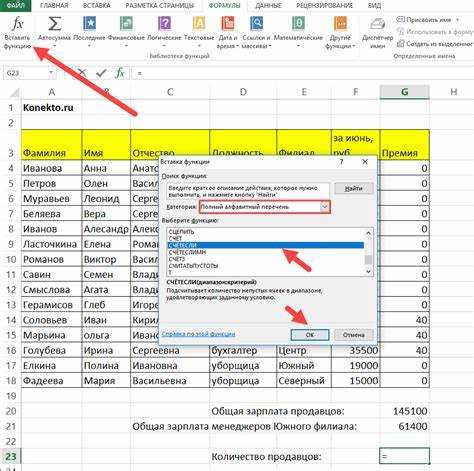This screenshot has height=471, width=474.
Task: Open the Автосумма sigma icon
Action: (55, 24)
